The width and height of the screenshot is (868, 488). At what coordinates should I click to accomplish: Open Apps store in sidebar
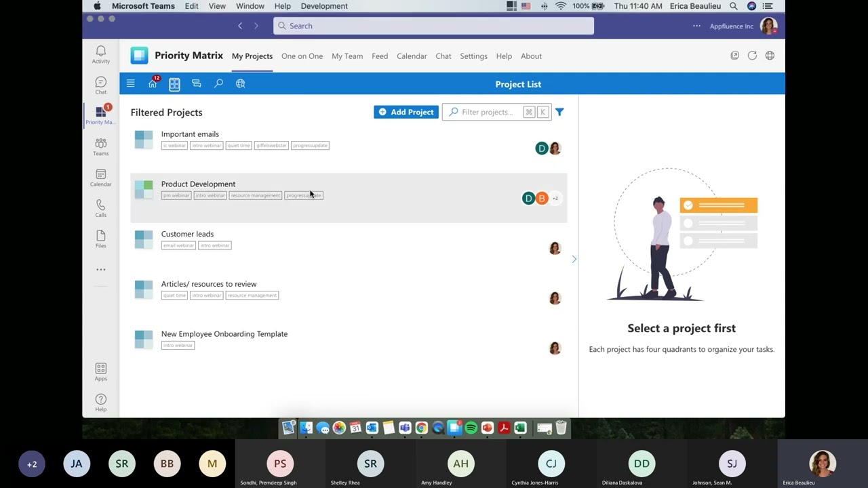point(100,372)
